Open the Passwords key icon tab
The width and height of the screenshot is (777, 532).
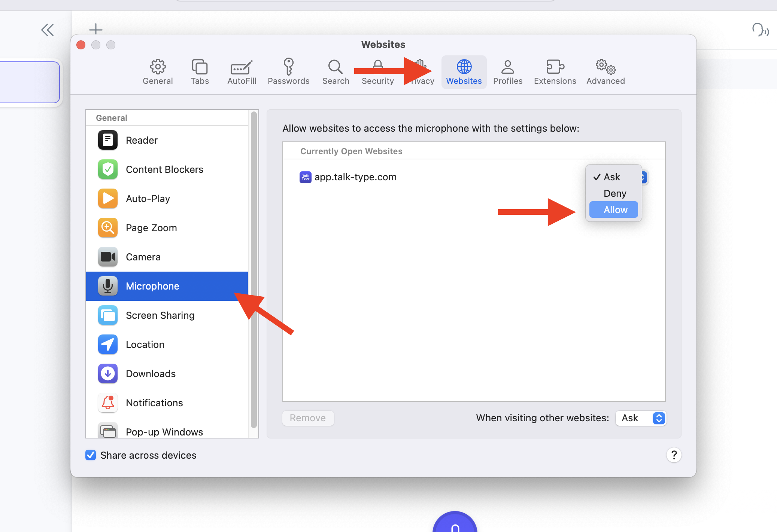coord(288,67)
